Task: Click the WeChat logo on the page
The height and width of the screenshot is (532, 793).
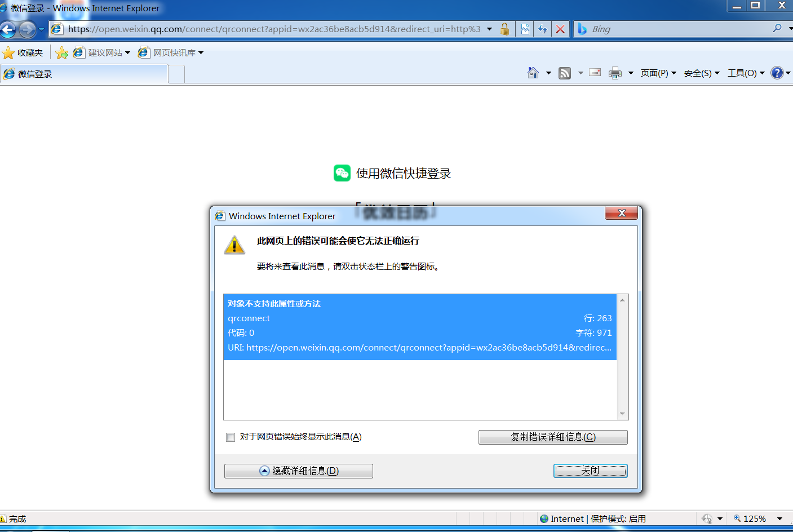Action: [342, 173]
